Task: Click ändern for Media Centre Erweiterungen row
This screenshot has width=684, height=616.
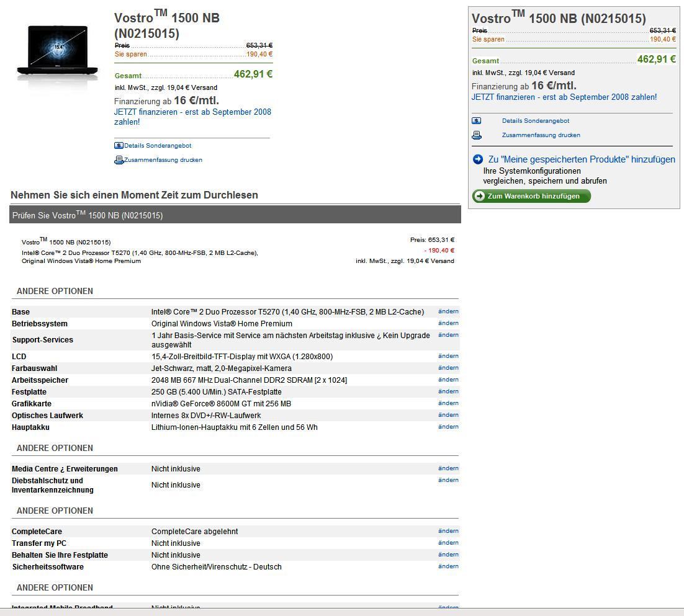Action: tap(448, 468)
